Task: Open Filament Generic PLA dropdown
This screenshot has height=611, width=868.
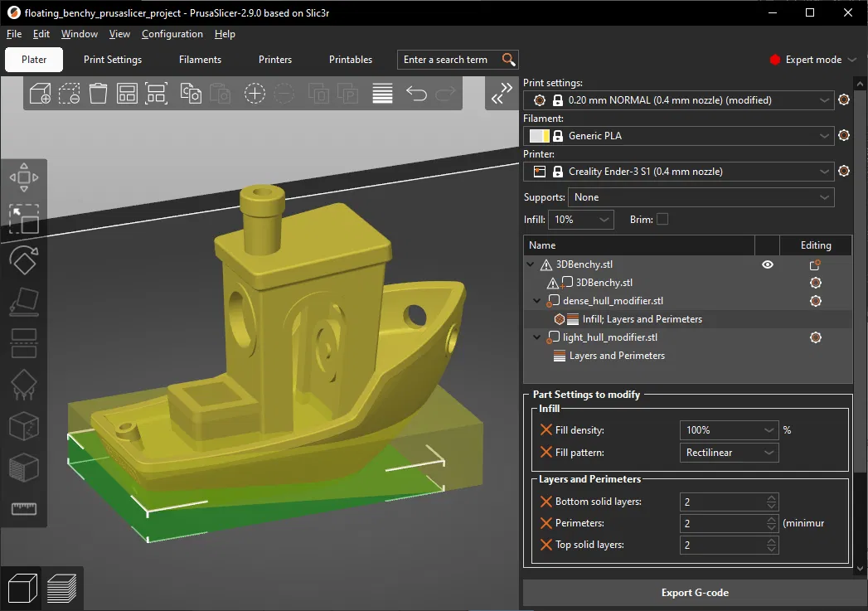Action: pos(679,136)
